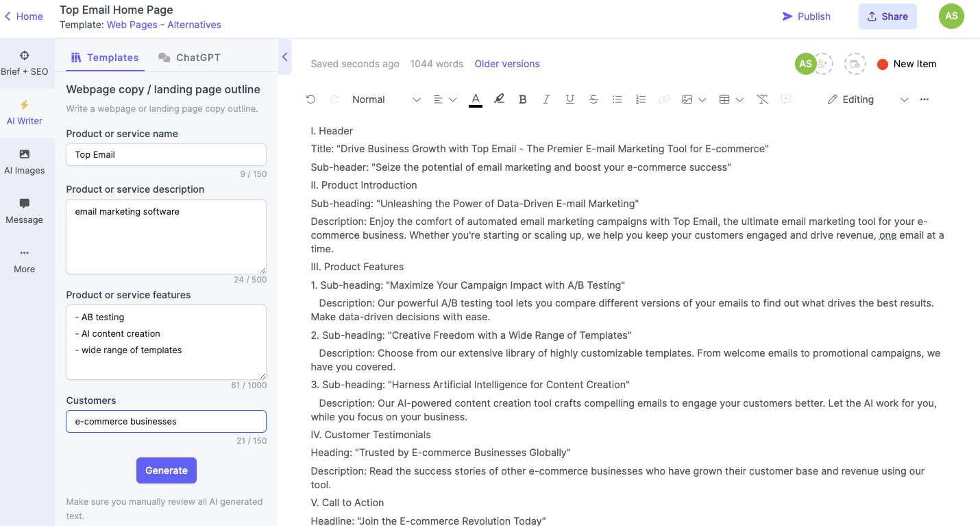
Task: Expand the image options arrow
Action: 702,100
